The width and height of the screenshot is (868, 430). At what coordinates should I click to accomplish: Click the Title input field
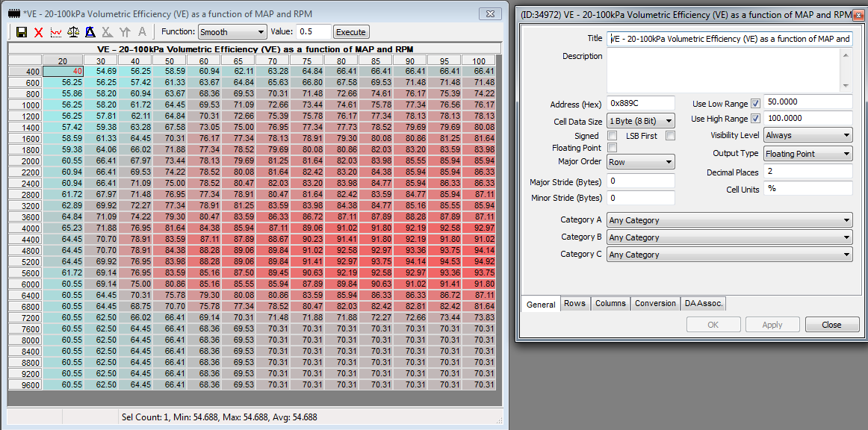730,39
